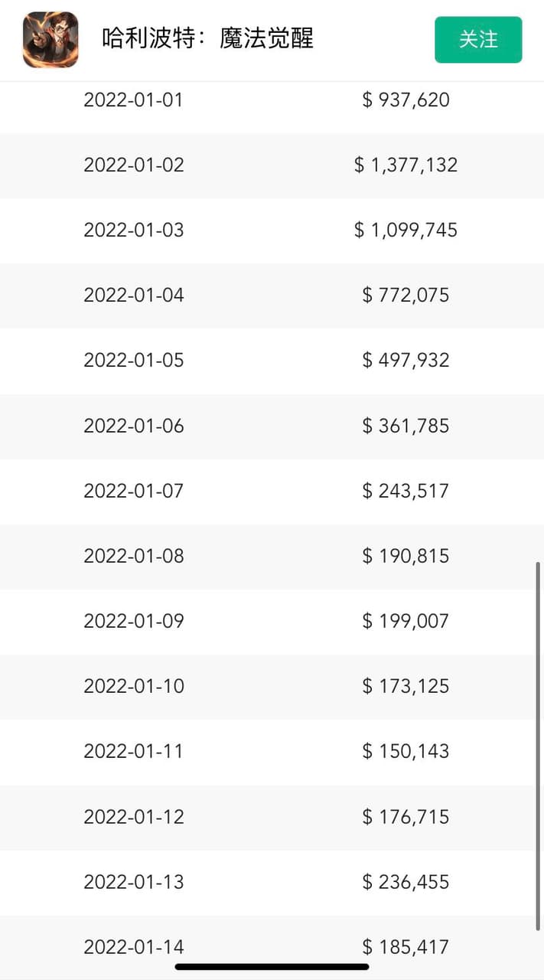Click the $ 176,715 revenue figure
The image size is (544, 980).
click(x=406, y=817)
